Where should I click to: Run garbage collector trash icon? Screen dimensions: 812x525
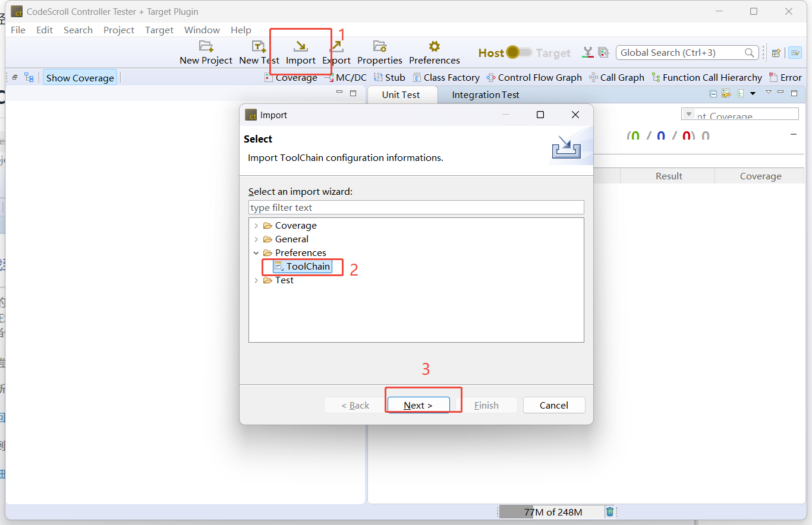(610, 512)
